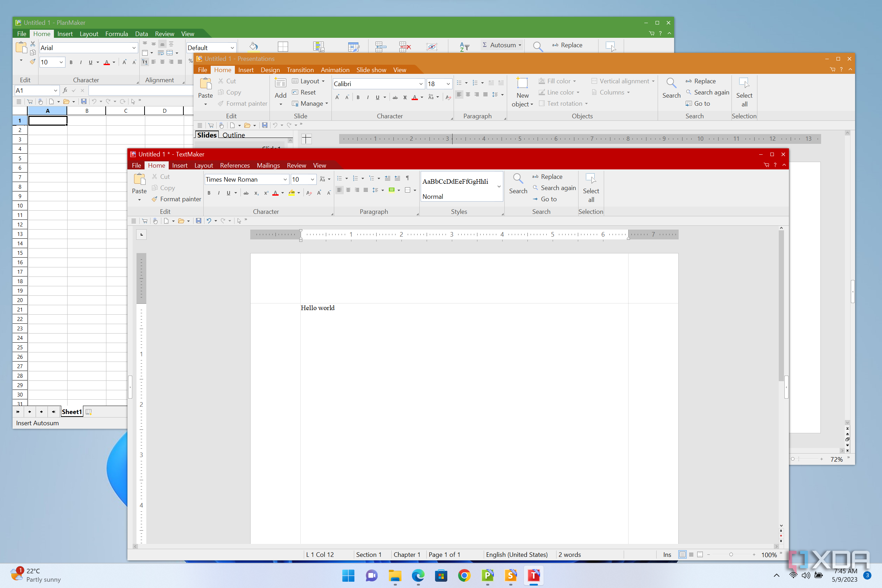The width and height of the screenshot is (882, 588).
Task: Click the save icon in TextMaker toolbar
Action: (198, 221)
